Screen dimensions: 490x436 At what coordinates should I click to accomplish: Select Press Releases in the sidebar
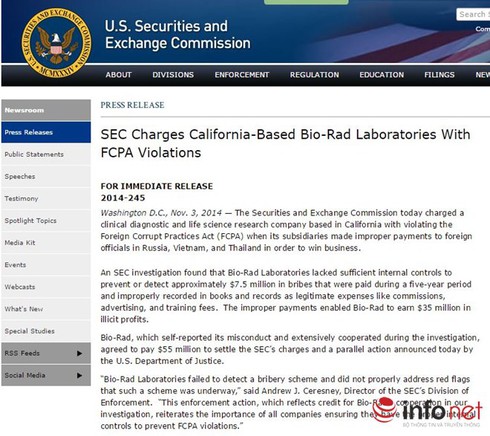46,132
